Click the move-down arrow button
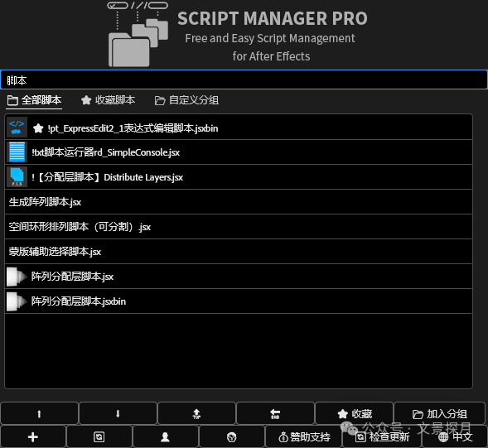Image resolution: width=488 pixels, height=448 pixels. (118, 413)
